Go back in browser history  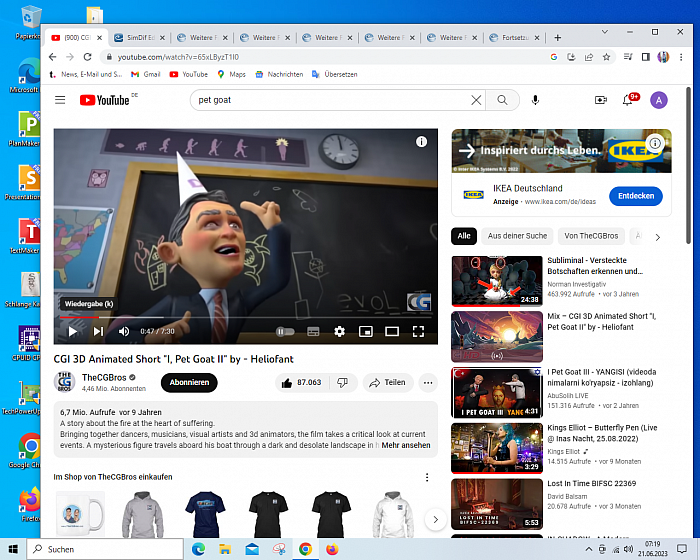(53, 57)
